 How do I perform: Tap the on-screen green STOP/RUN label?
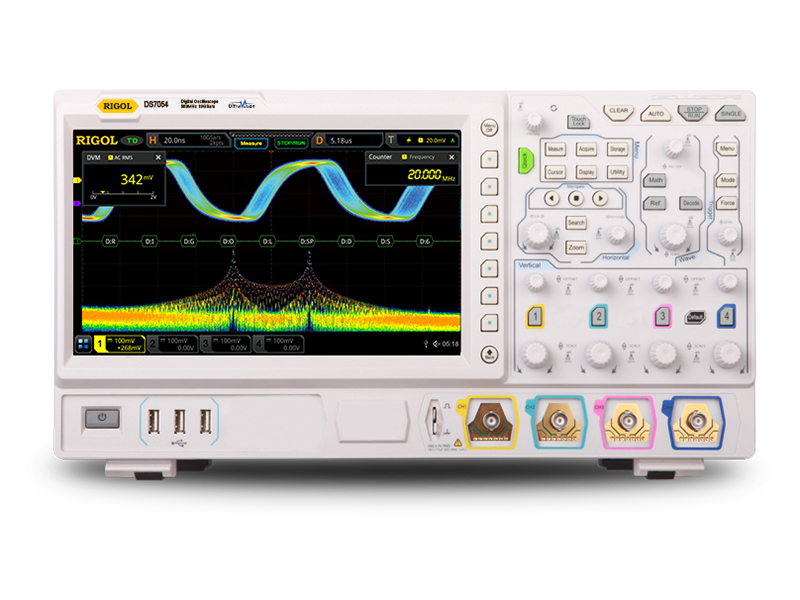click(291, 143)
